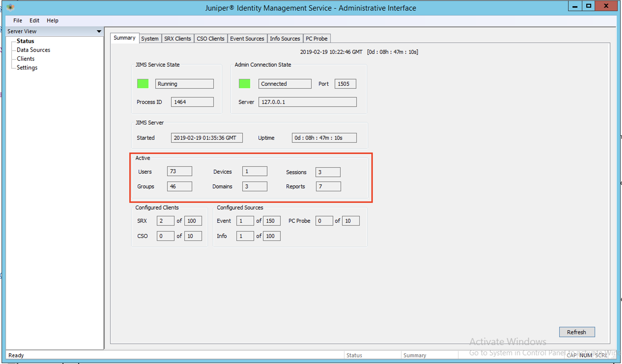Click the JIMS Server group label
The height and width of the screenshot is (364, 622).
(150, 123)
